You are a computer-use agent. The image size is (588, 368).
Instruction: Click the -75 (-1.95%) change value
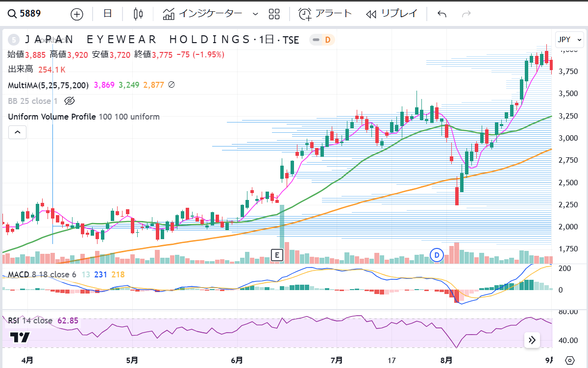(200, 55)
